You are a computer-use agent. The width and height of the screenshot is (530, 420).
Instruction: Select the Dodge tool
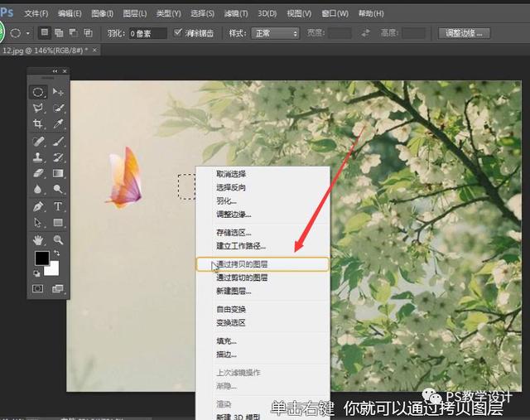click(x=58, y=189)
